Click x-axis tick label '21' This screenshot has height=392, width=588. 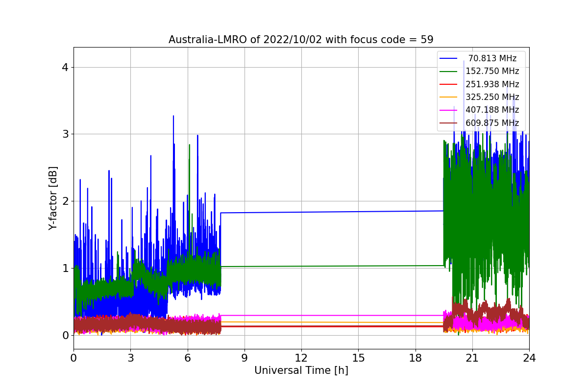tap(472, 358)
